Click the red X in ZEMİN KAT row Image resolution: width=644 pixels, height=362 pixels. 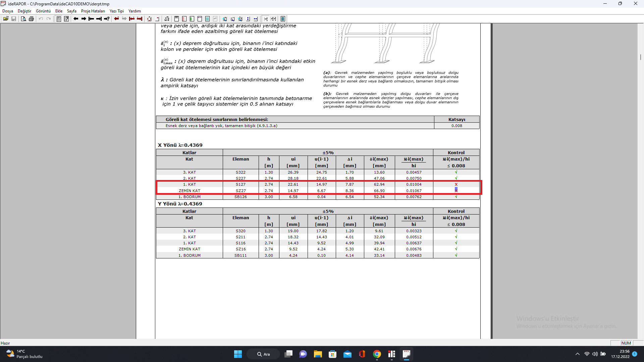pos(456,190)
